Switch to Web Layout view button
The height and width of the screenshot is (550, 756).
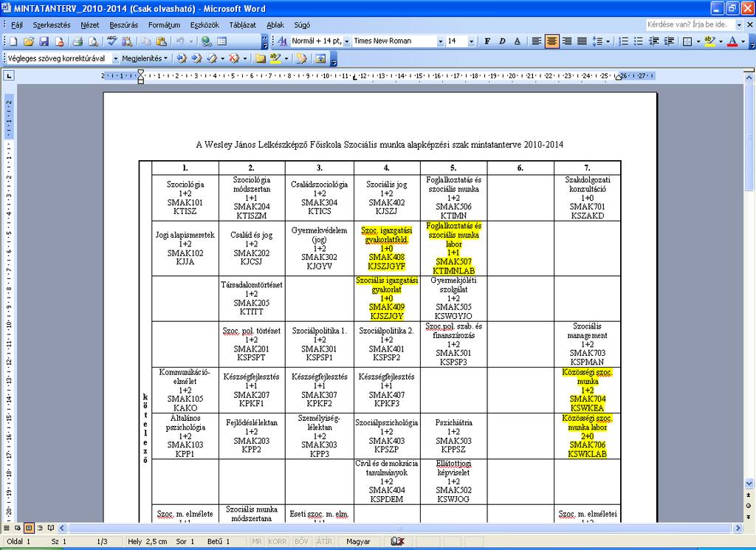point(18,528)
